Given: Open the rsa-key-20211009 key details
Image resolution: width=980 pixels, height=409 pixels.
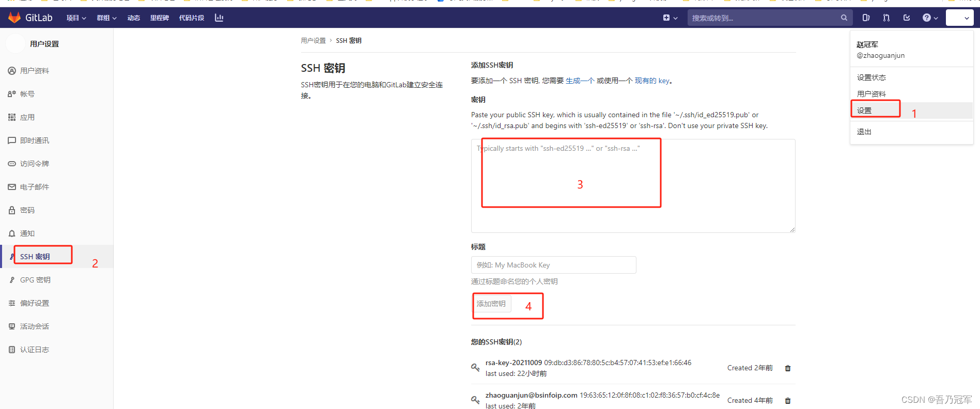Looking at the screenshot, I should coord(514,363).
